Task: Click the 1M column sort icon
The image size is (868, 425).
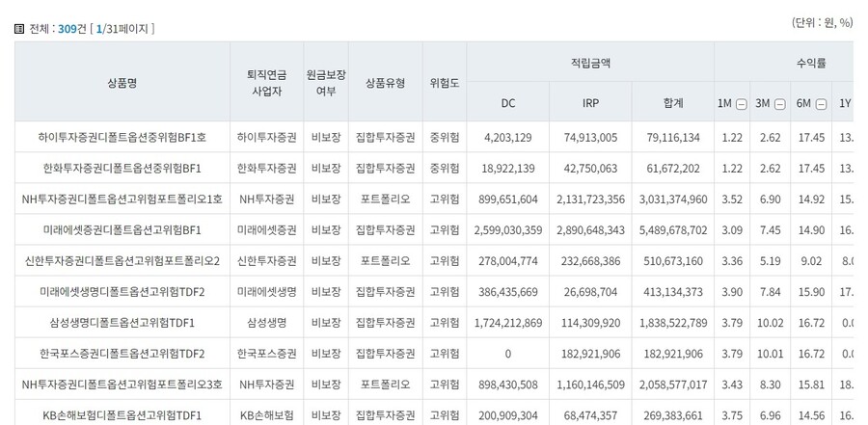Action: (742, 104)
